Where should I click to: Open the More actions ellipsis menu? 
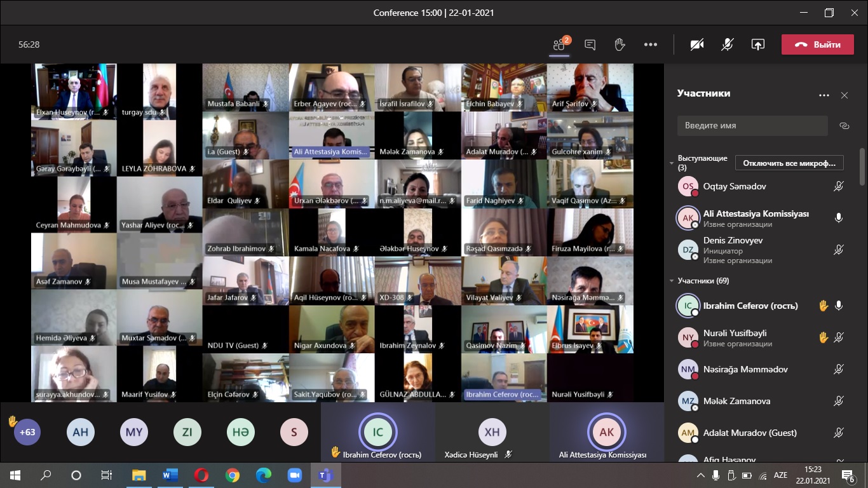coord(650,44)
